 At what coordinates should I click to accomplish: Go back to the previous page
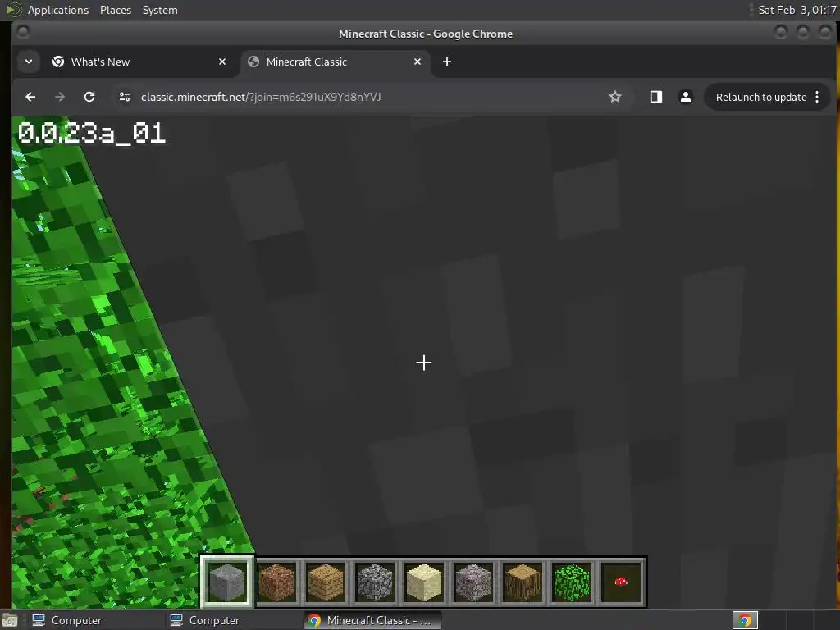[x=30, y=97]
